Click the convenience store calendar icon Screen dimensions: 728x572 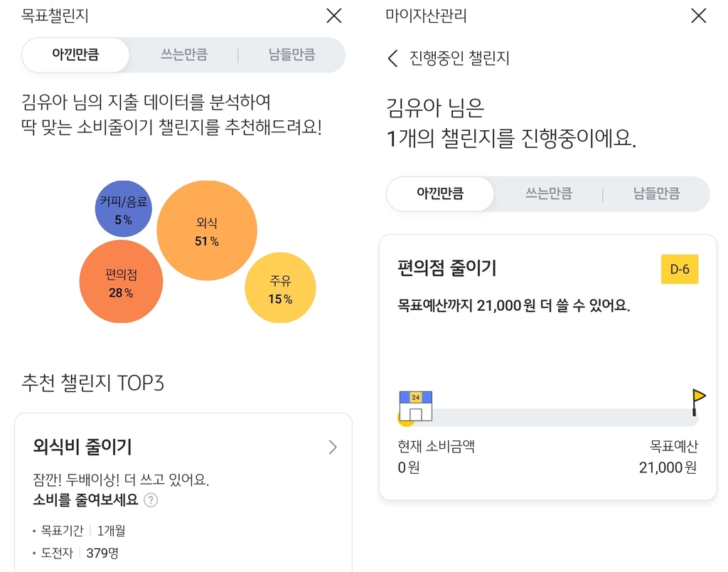point(416,406)
